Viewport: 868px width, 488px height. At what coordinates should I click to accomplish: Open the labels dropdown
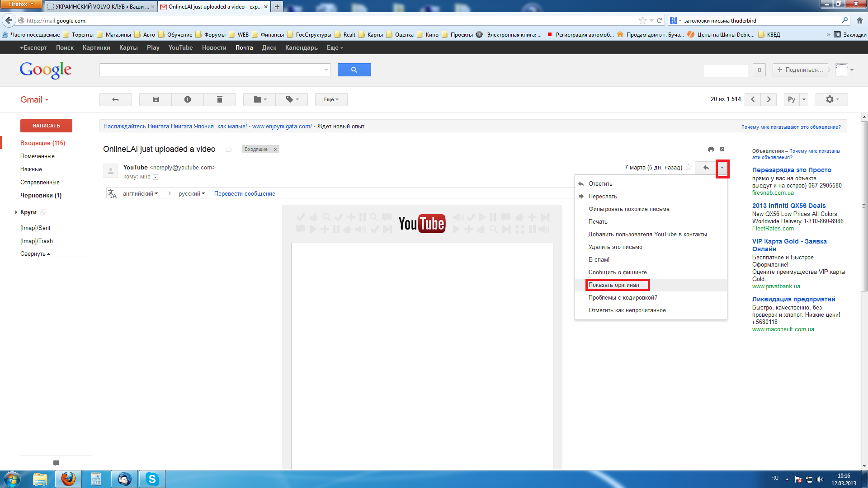pyautogui.click(x=292, y=99)
